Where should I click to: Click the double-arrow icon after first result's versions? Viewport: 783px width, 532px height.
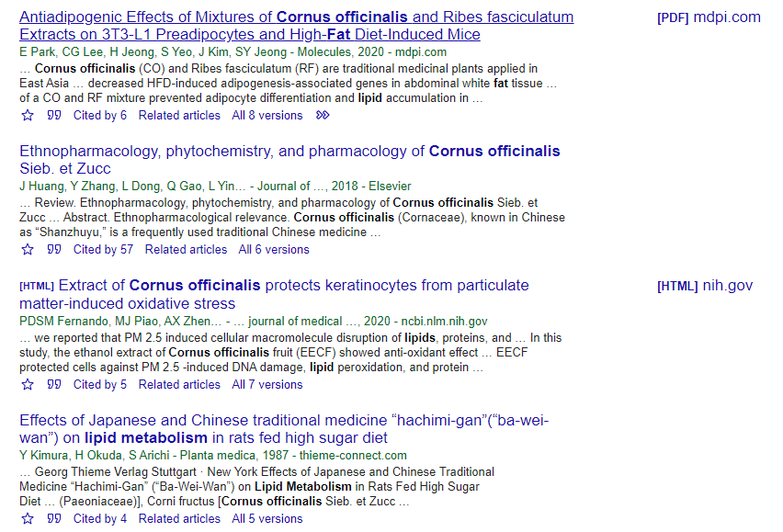tap(323, 115)
